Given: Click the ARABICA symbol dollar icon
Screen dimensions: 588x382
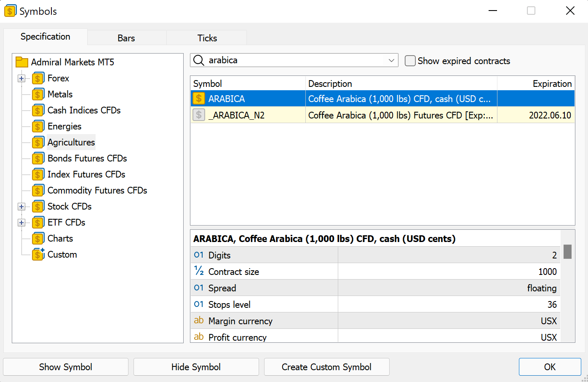Looking at the screenshot, I should pos(199,98).
